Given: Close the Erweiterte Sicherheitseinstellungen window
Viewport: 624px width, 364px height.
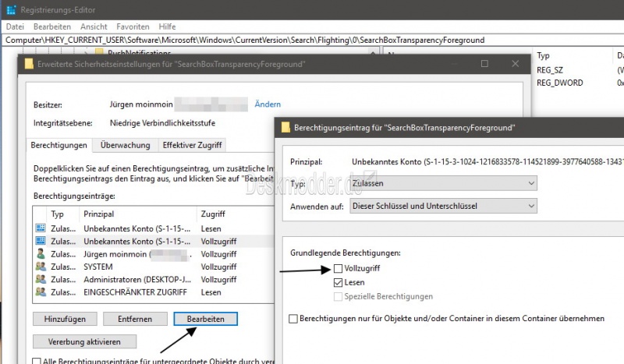Looking at the screenshot, I should click(516, 64).
